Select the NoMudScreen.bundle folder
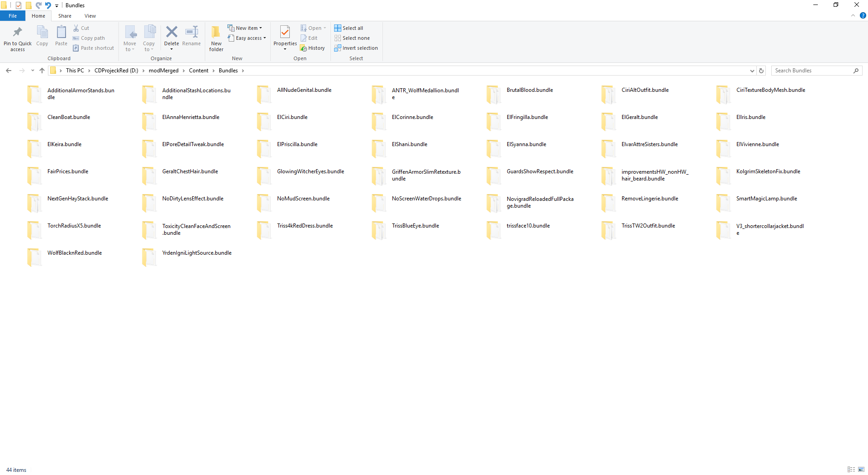The height and width of the screenshot is (475, 868). click(x=303, y=199)
